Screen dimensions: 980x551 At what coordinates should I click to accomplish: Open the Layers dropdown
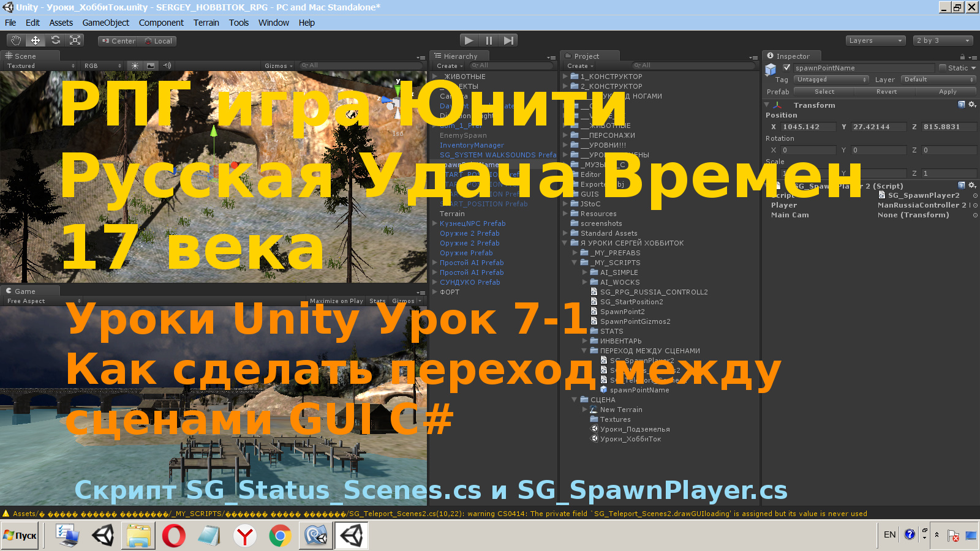876,40
